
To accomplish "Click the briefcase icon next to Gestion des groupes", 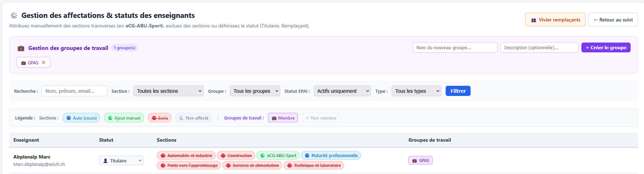I will tap(21, 48).
